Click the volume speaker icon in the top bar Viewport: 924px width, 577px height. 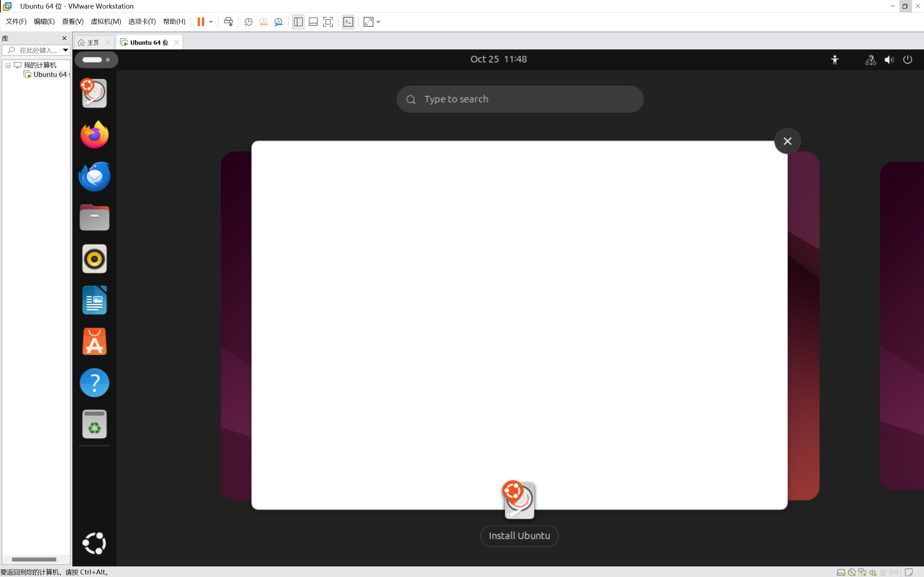point(889,60)
